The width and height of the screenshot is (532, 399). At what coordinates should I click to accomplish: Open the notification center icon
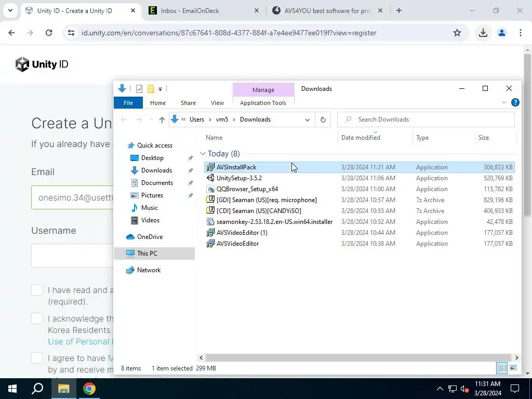(515, 389)
